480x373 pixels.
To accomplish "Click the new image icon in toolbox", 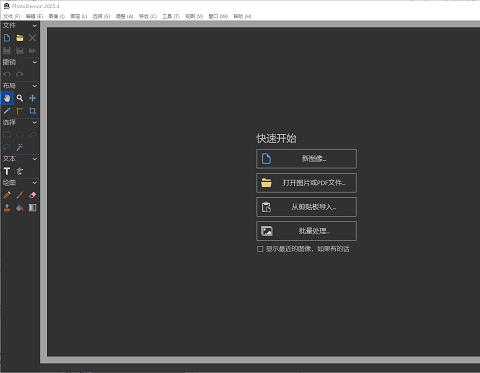I will click(x=7, y=38).
